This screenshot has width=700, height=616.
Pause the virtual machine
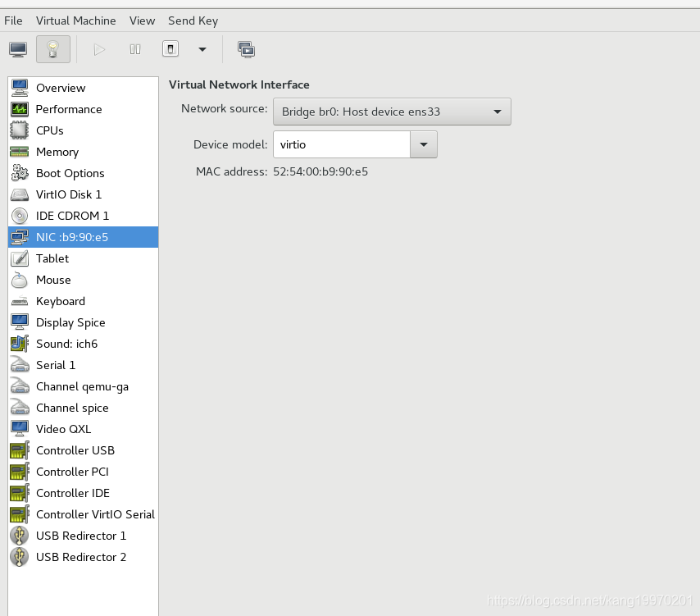point(134,49)
